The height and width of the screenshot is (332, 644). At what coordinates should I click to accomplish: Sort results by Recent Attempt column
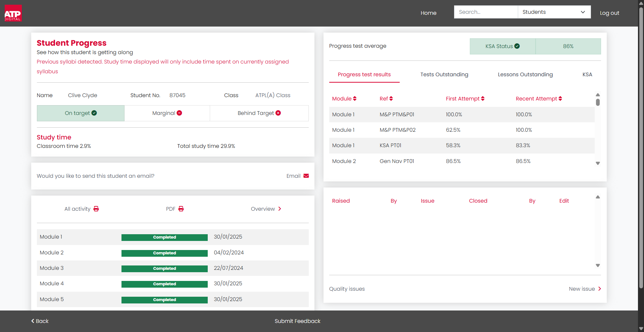click(539, 98)
